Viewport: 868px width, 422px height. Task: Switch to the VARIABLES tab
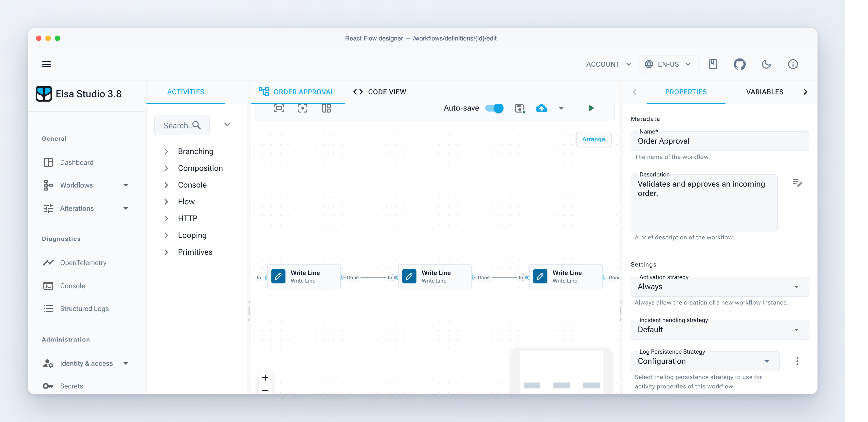click(x=764, y=92)
